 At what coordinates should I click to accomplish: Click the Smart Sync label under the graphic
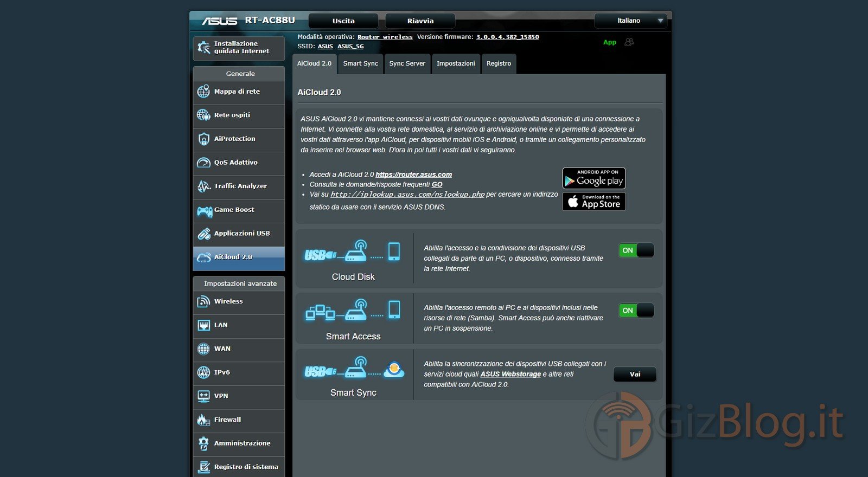[x=353, y=393]
